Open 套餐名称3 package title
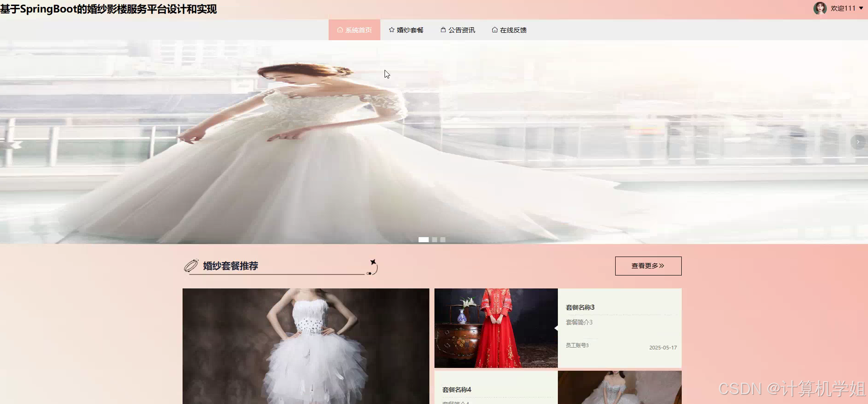The height and width of the screenshot is (404, 868). 580,307
